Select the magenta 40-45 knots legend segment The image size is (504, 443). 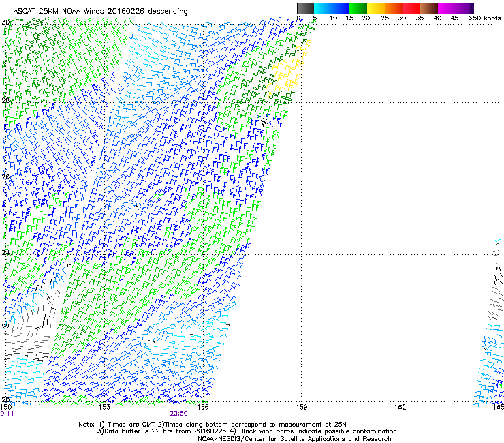point(447,8)
